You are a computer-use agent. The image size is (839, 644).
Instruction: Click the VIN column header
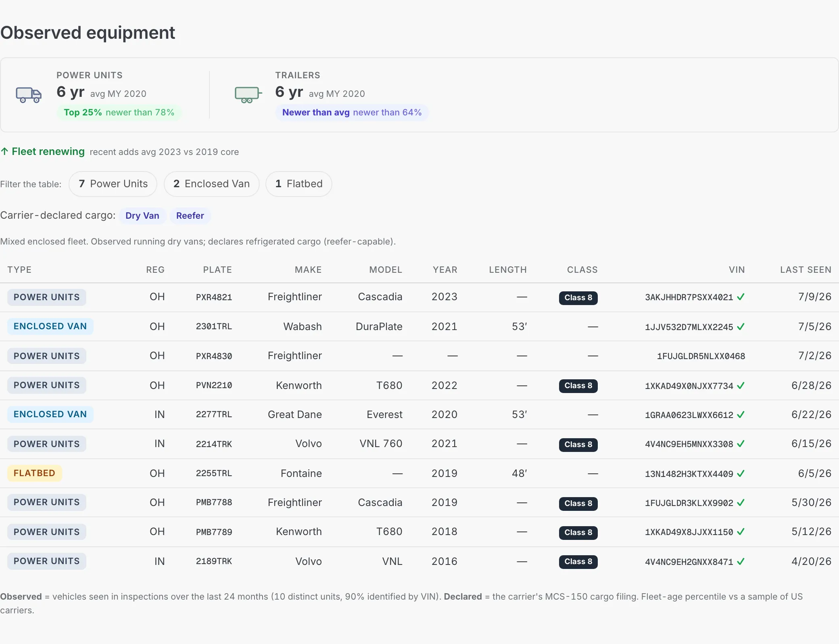pyautogui.click(x=737, y=270)
